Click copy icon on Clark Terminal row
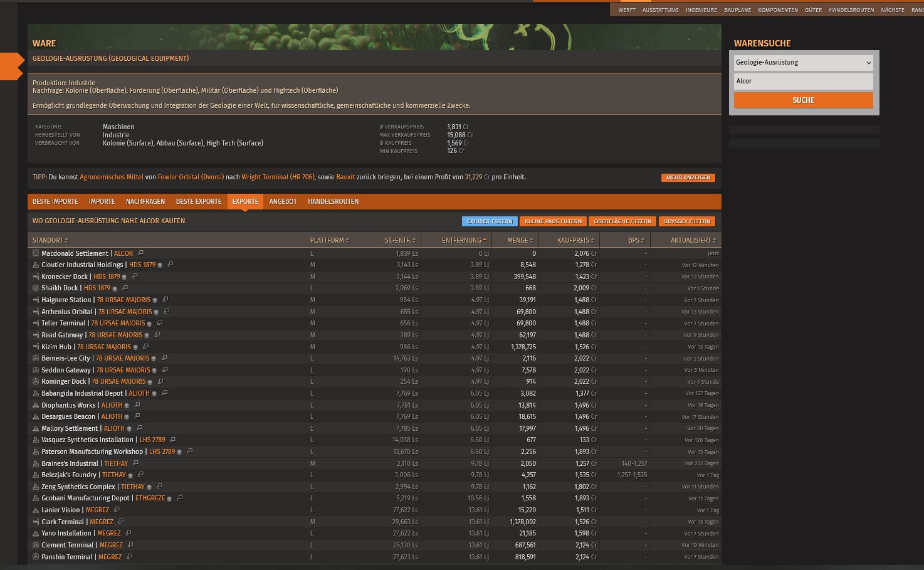This screenshot has width=924, height=570. pyautogui.click(x=120, y=522)
